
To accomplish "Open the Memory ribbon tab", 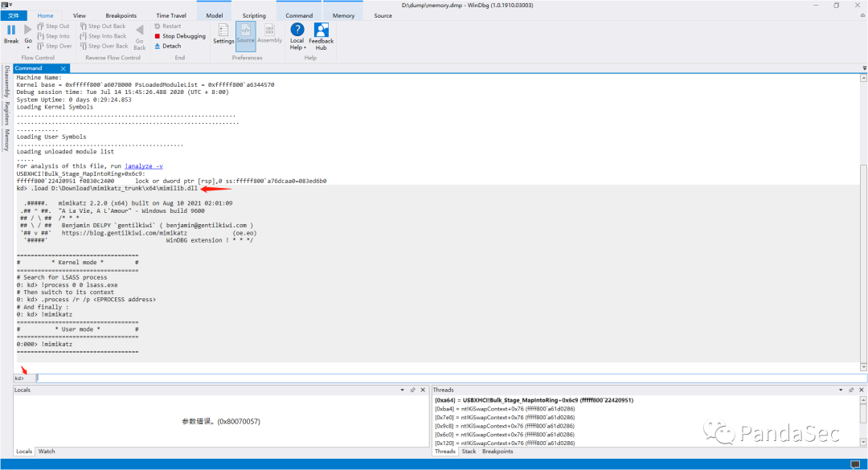I will (x=343, y=15).
